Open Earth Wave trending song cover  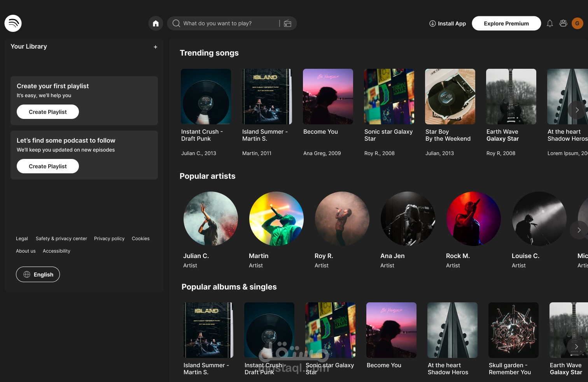[x=511, y=97]
